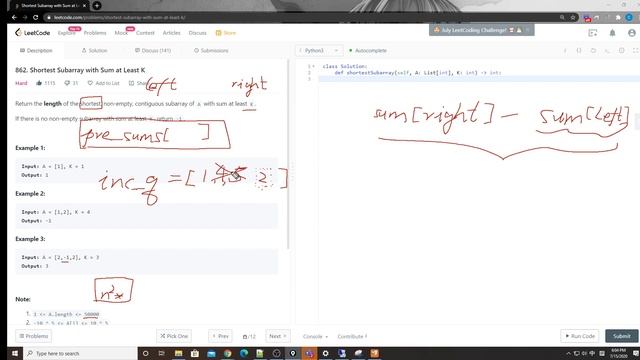Image resolution: width=640 pixels, height=360 pixels.
Task: Click the taskbar clock showing 6:04 PM
Action: [x=618, y=353]
